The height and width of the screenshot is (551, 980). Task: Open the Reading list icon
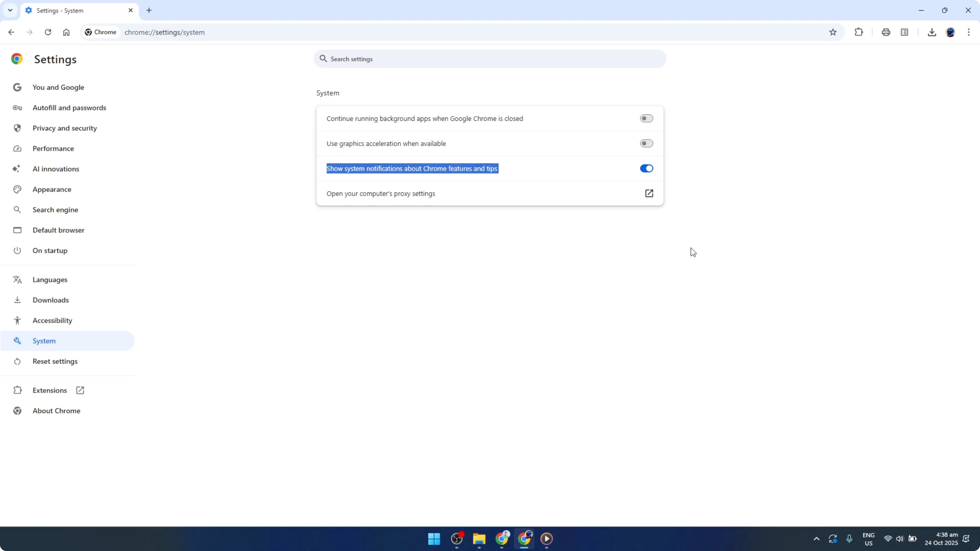905,32
